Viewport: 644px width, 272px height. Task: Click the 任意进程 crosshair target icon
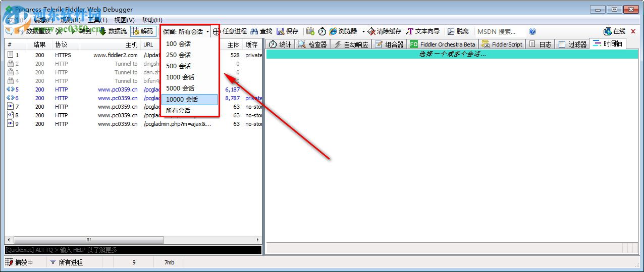217,31
